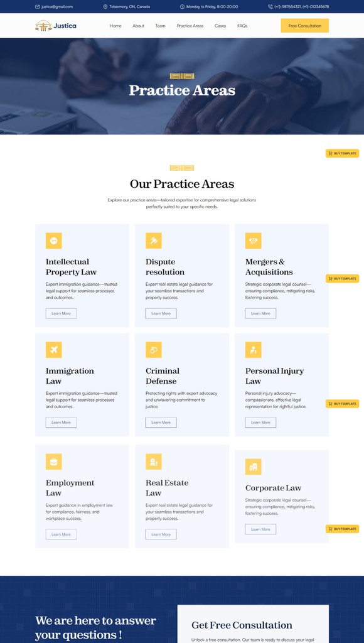The height and width of the screenshot is (643, 364).
Task: Click the fingerprint icon on Criminal Defense card
Action: [x=153, y=350]
